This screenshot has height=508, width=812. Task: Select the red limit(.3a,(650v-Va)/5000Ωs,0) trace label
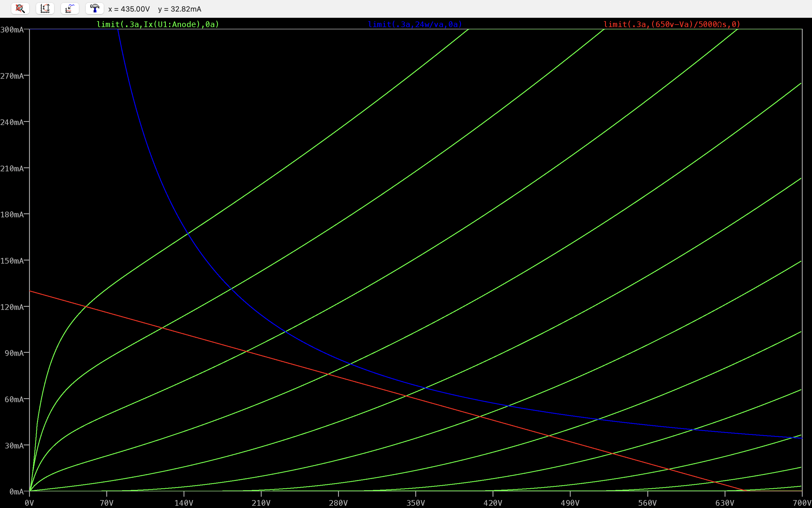[x=672, y=24]
